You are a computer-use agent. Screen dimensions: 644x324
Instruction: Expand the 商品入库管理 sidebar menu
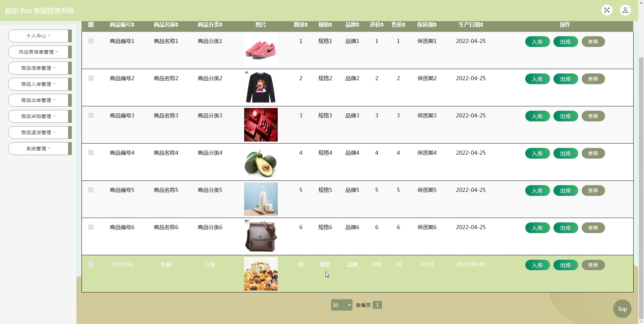pos(40,84)
